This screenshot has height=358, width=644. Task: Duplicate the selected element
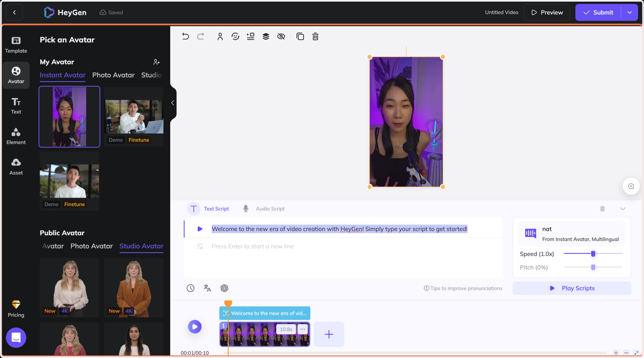[300, 36]
